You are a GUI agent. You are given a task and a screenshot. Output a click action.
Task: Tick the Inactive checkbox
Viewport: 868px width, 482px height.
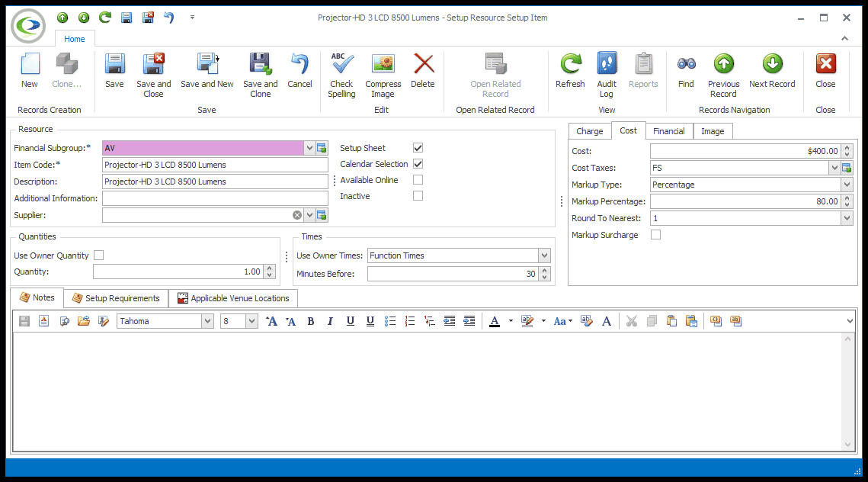(x=418, y=196)
